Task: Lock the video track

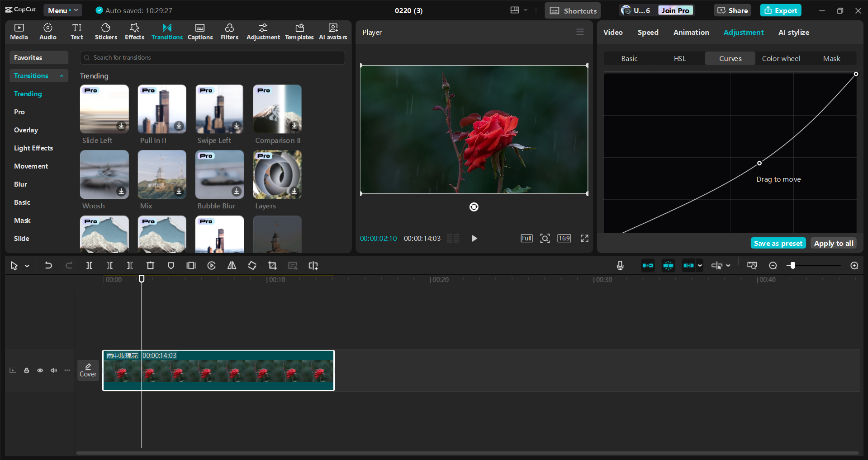Action: click(26, 370)
